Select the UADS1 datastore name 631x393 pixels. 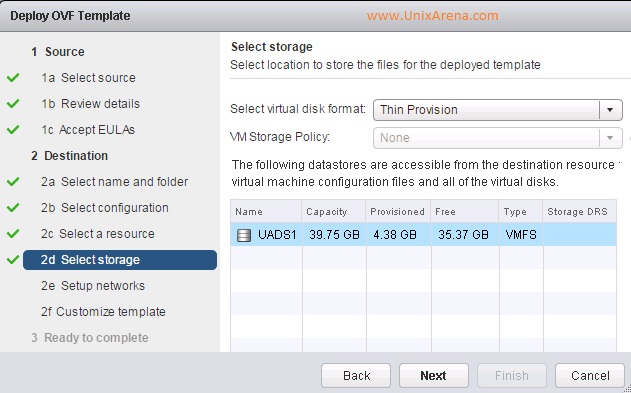[277, 235]
